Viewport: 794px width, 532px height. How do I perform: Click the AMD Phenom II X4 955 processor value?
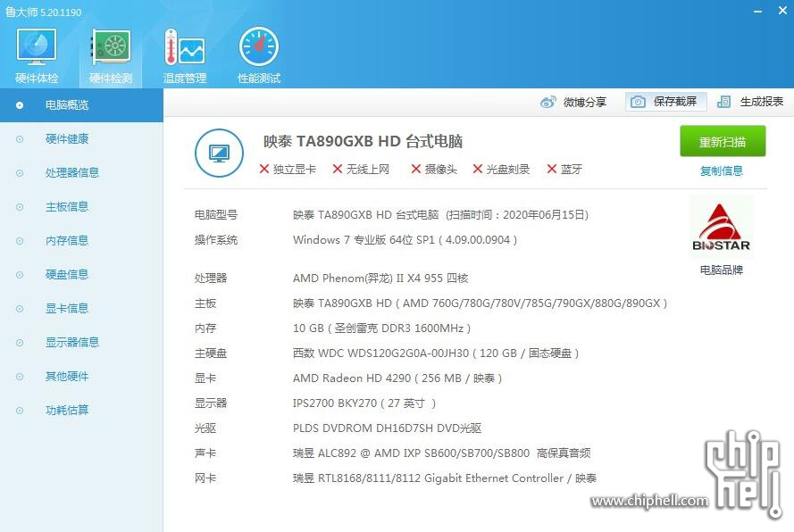pyautogui.click(x=380, y=278)
